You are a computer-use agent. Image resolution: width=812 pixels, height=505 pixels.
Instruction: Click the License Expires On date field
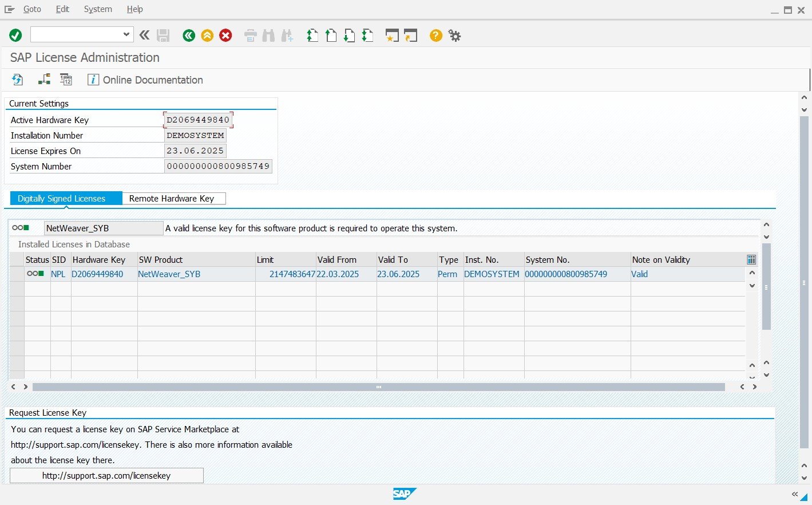point(195,151)
